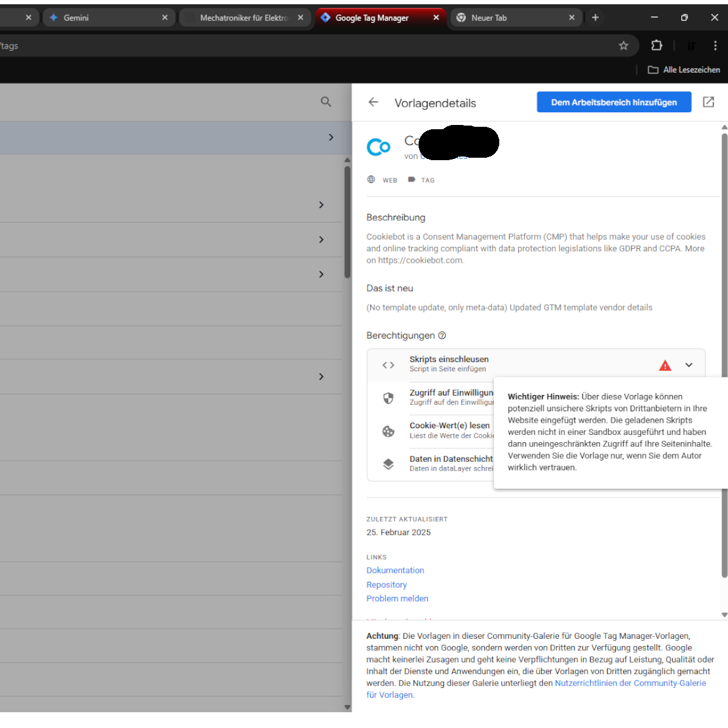Switch to the Neuer Tab tab

coord(516,18)
